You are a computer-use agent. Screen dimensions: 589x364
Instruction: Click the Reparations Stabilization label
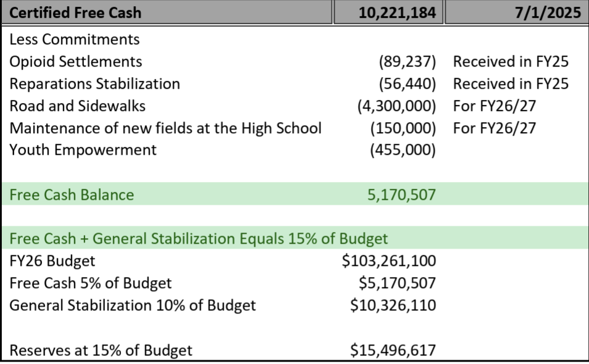95,84
